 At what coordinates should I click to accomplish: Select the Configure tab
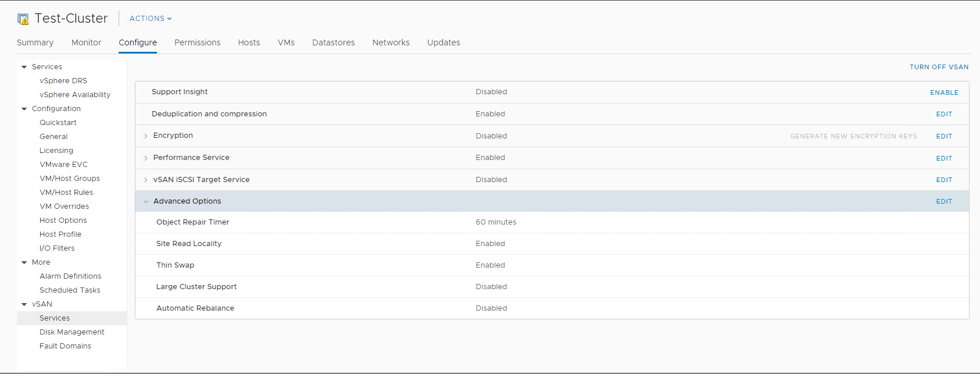[x=138, y=42]
